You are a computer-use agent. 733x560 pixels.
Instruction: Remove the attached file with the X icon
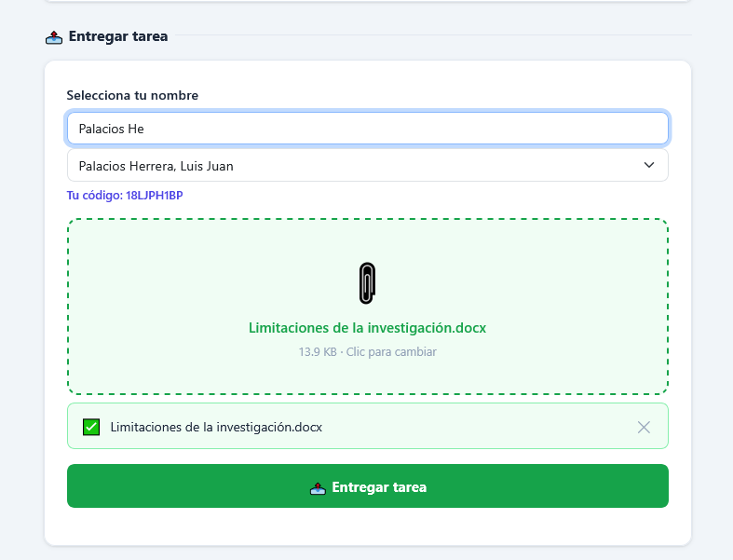coord(644,427)
